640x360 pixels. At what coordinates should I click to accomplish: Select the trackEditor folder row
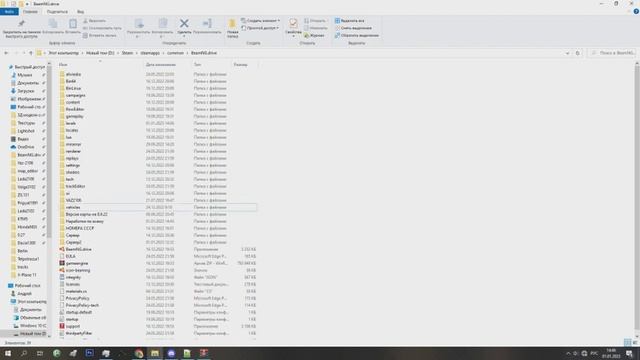pyautogui.click(x=158, y=186)
